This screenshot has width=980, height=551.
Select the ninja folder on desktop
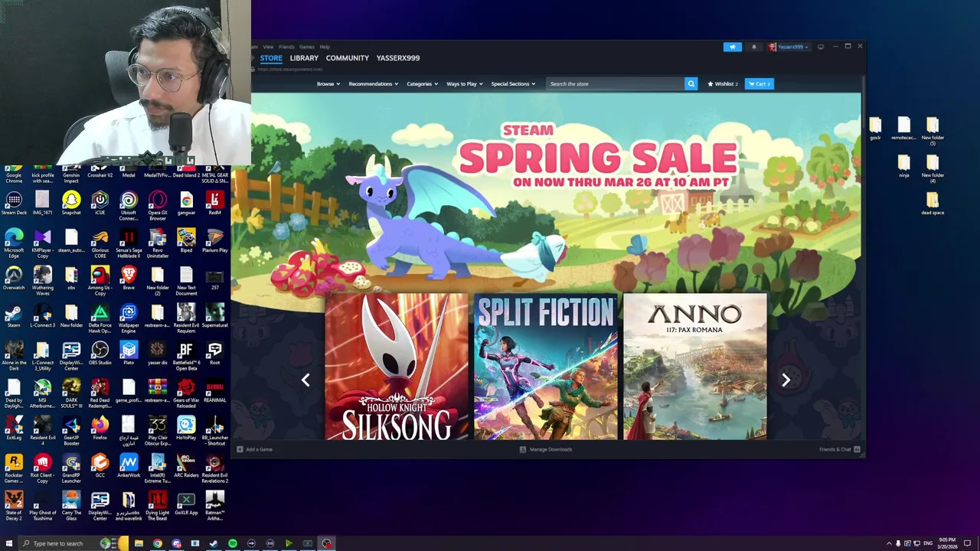pos(903,166)
